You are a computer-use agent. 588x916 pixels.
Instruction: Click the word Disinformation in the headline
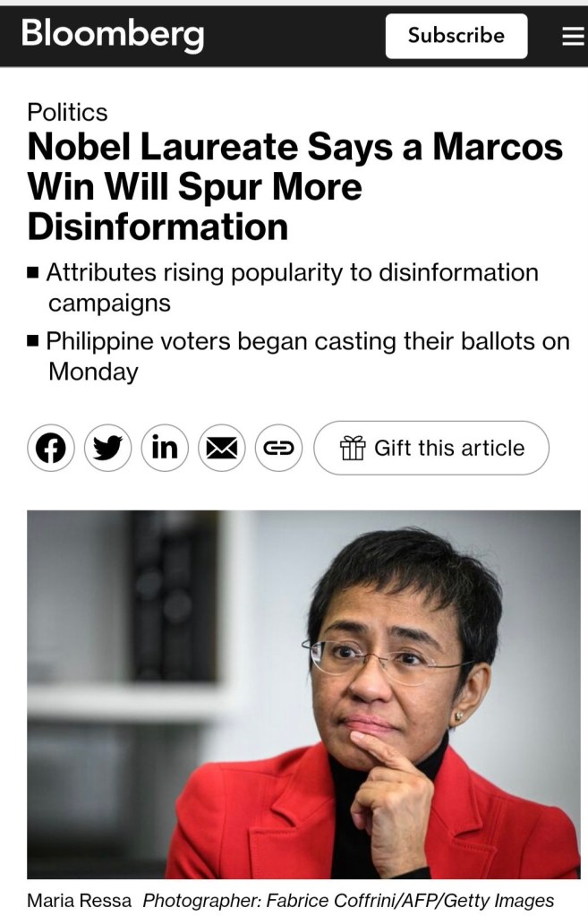tap(158, 227)
